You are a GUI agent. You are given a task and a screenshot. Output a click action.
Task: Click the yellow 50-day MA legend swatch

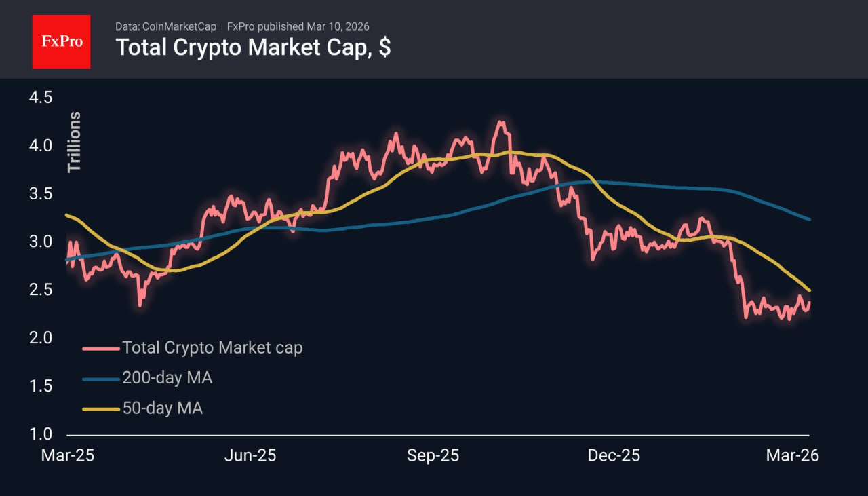[x=101, y=408]
